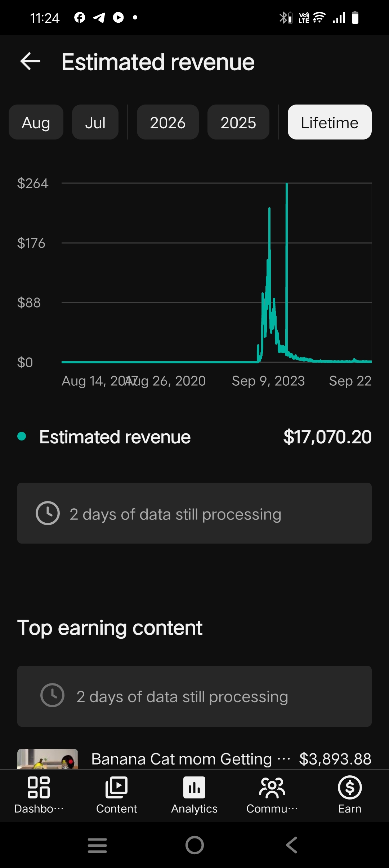Tap the Android system back chevron

click(x=292, y=845)
